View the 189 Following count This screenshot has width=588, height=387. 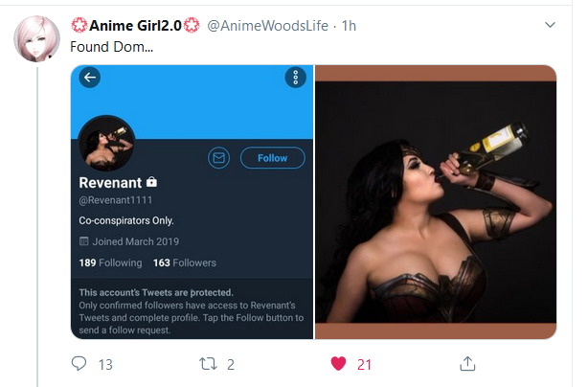(111, 262)
